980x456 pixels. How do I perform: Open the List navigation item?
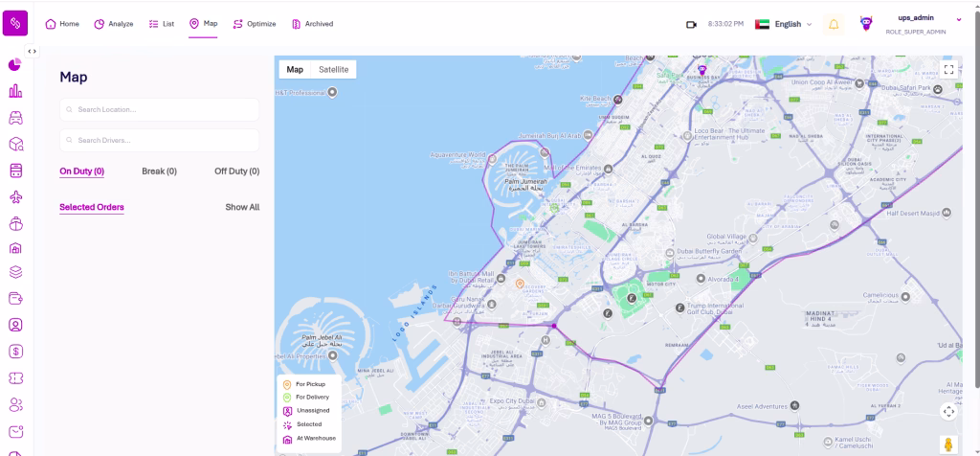click(x=162, y=24)
